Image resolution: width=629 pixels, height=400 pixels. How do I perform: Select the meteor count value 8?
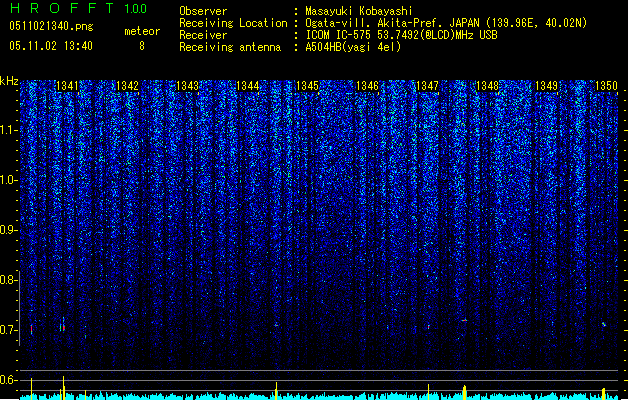coord(142,46)
